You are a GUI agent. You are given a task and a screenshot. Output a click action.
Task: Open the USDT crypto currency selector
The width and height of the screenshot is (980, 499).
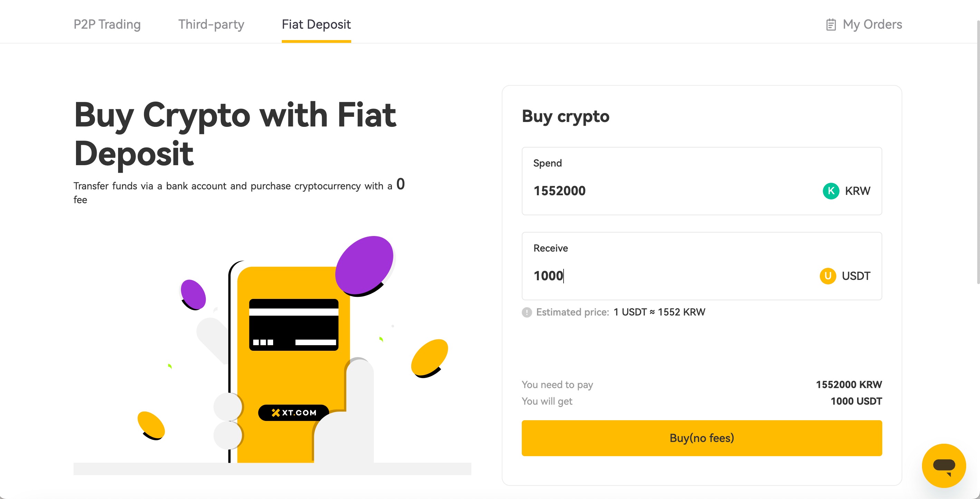[856, 276]
